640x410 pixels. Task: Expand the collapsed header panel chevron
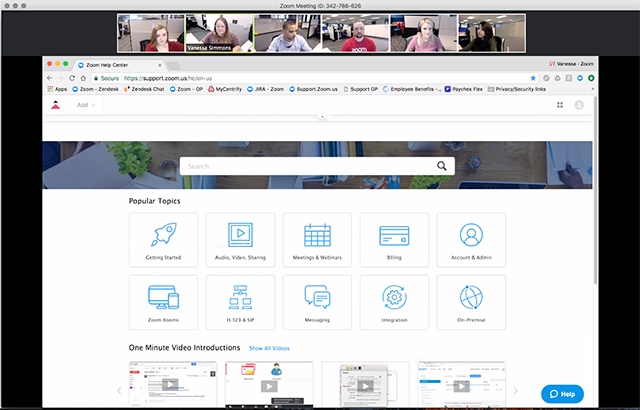pos(321,118)
